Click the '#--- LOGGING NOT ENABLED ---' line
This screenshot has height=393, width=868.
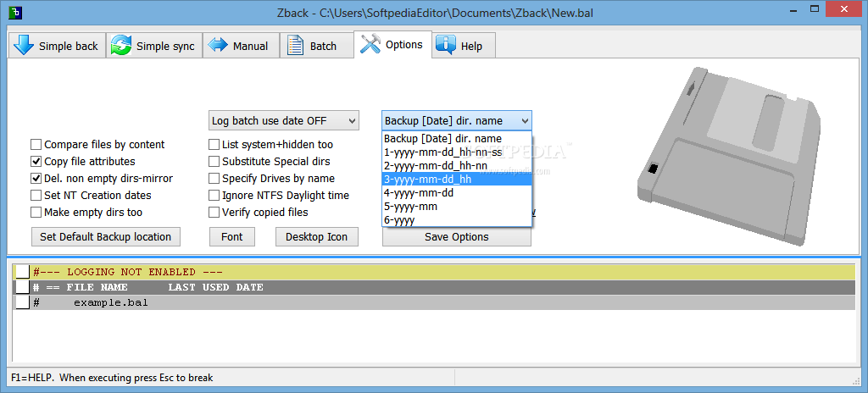(128, 272)
